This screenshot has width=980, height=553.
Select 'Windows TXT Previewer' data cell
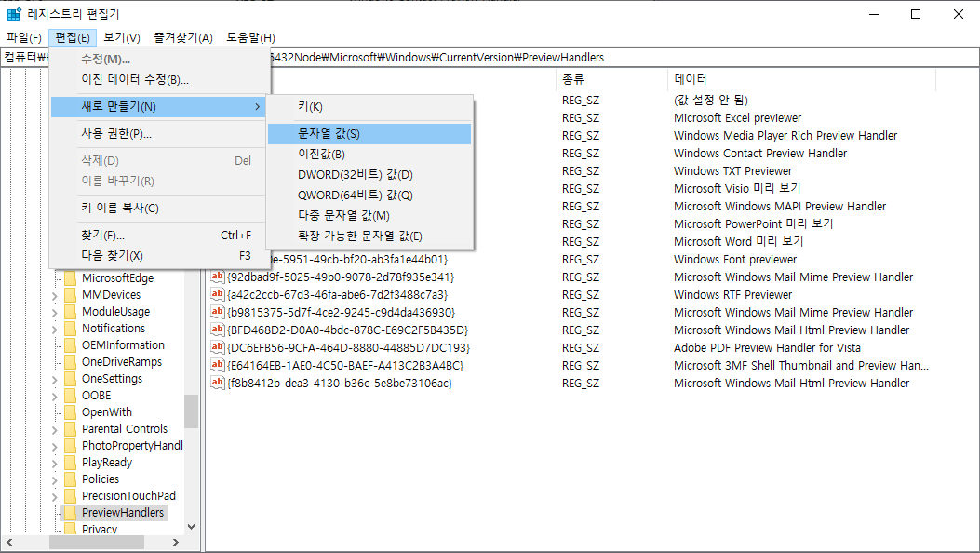[x=732, y=171]
